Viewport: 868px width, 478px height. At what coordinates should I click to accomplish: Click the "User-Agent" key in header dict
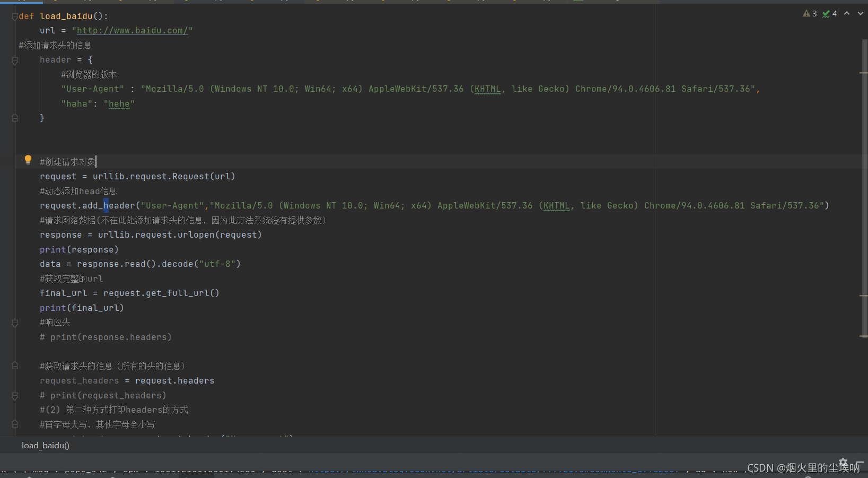(92, 89)
